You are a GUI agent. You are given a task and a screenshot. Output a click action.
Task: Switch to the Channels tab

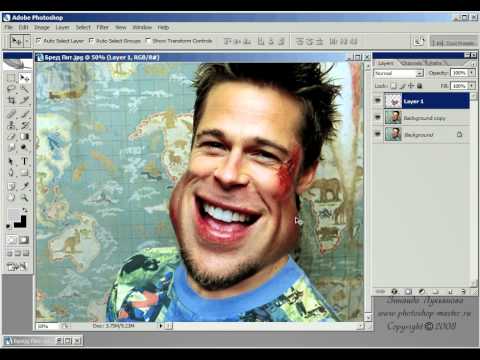412,63
